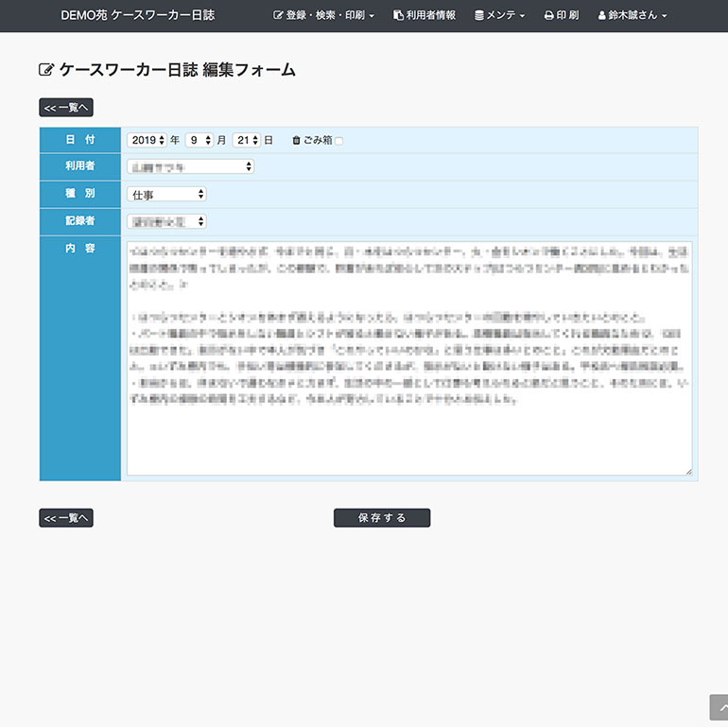728x728 pixels.
Task: Click the bottom << 一覧へ button
Action: (x=66, y=518)
